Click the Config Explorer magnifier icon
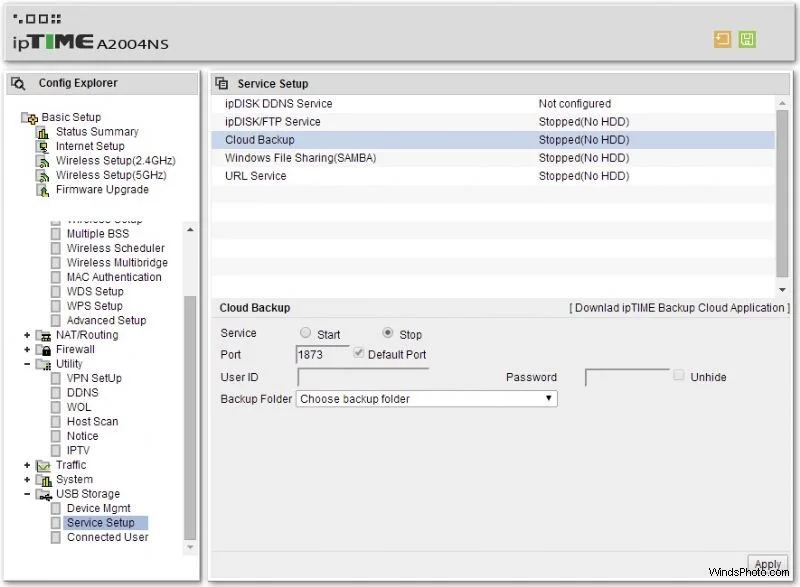 [x=18, y=83]
